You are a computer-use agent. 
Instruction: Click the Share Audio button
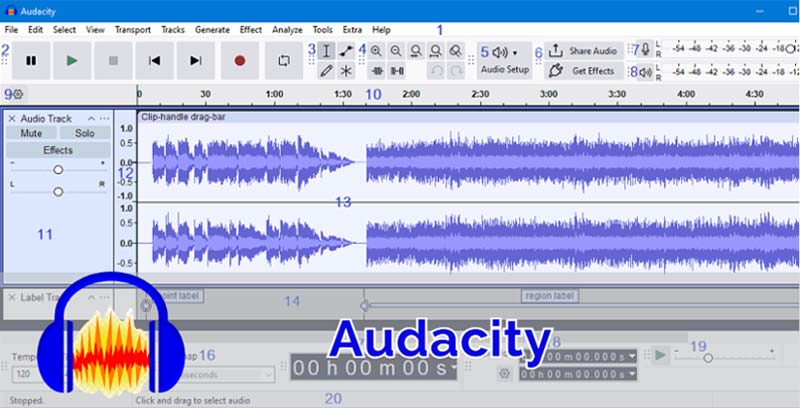tap(585, 50)
